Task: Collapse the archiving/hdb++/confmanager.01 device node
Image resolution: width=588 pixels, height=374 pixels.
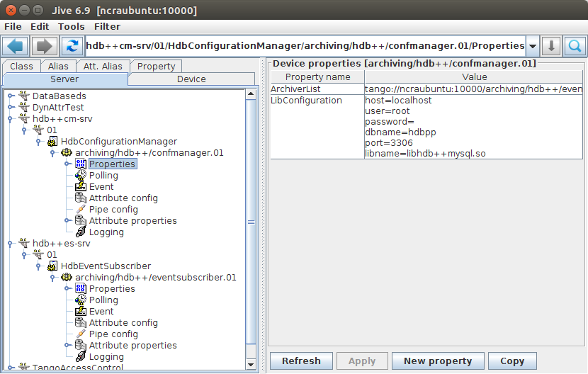Action: [x=52, y=153]
